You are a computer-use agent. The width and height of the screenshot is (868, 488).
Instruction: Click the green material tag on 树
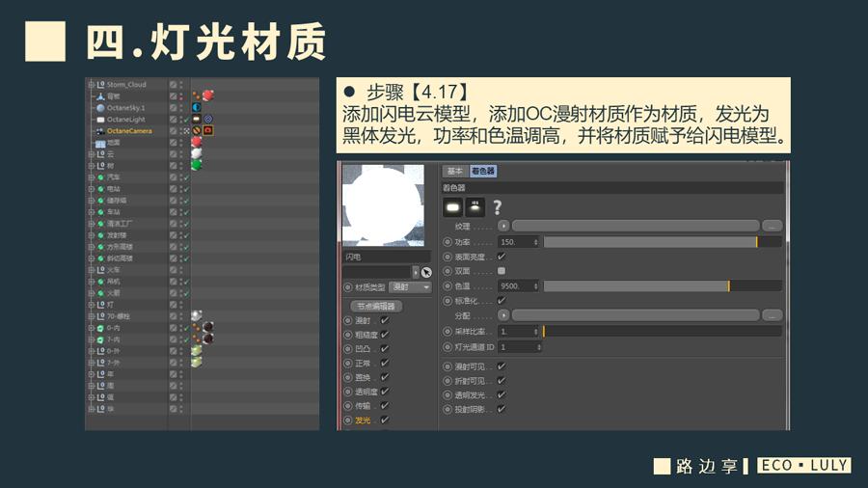[197, 165]
